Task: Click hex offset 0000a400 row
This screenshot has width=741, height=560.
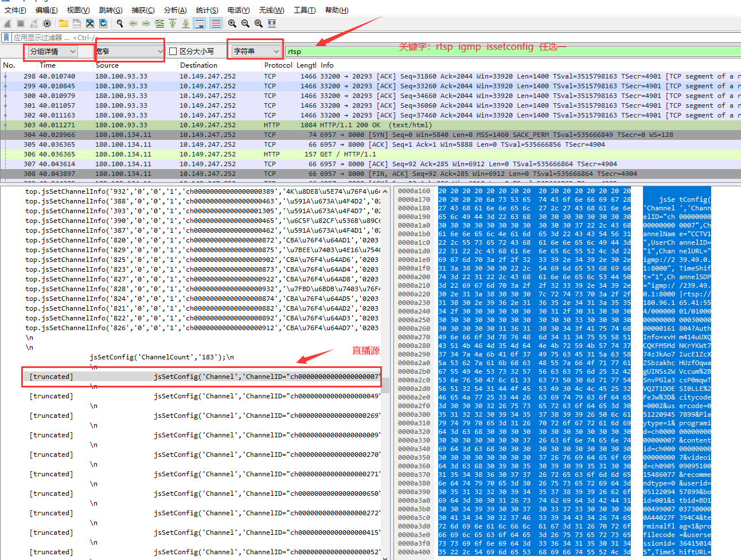Action: 414,552
